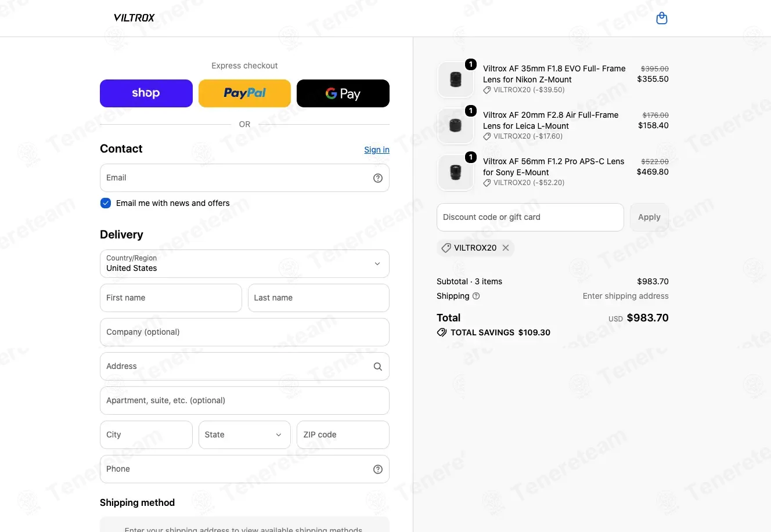Screen dimensions: 771x532
Task: Click the Address search magnifier icon
Action: pos(378,367)
